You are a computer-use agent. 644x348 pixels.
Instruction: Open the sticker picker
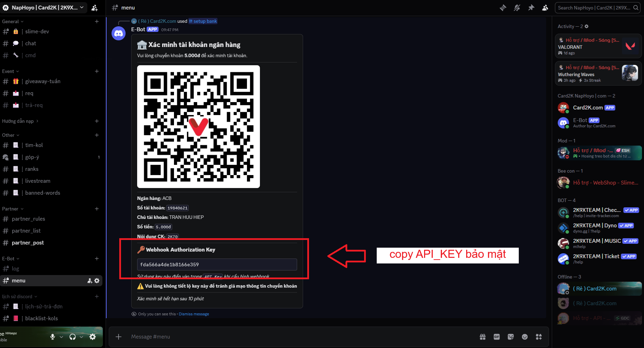tap(511, 337)
